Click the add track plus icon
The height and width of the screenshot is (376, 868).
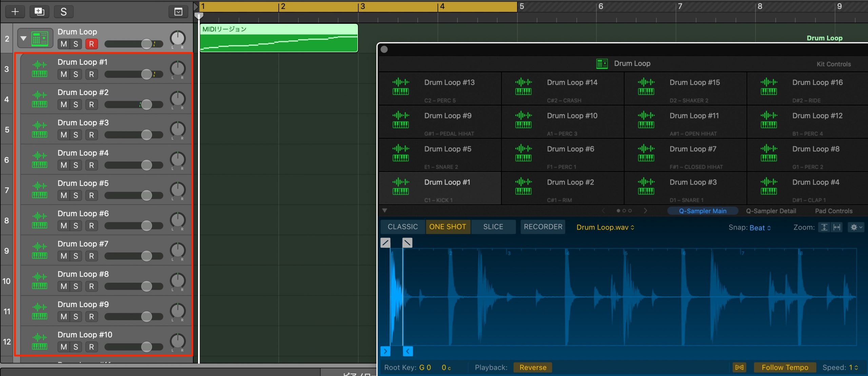pyautogui.click(x=15, y=12)
